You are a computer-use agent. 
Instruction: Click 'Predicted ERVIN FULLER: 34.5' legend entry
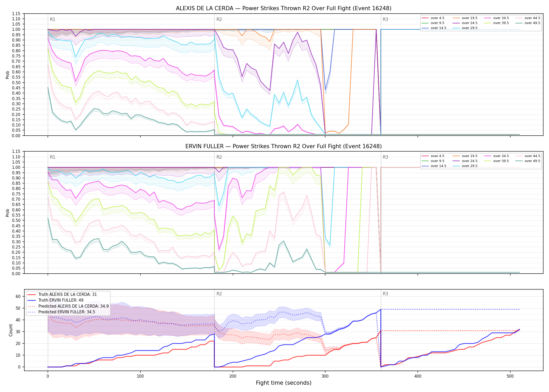click(61, 312)
